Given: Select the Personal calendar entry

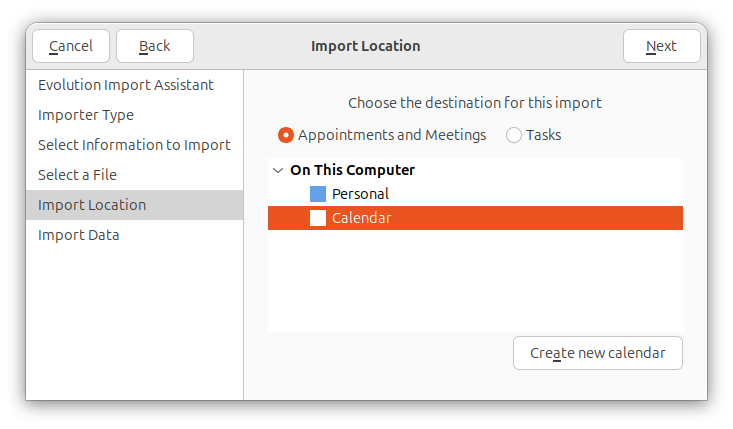Looking at the screenshot, I should [475, 194].
